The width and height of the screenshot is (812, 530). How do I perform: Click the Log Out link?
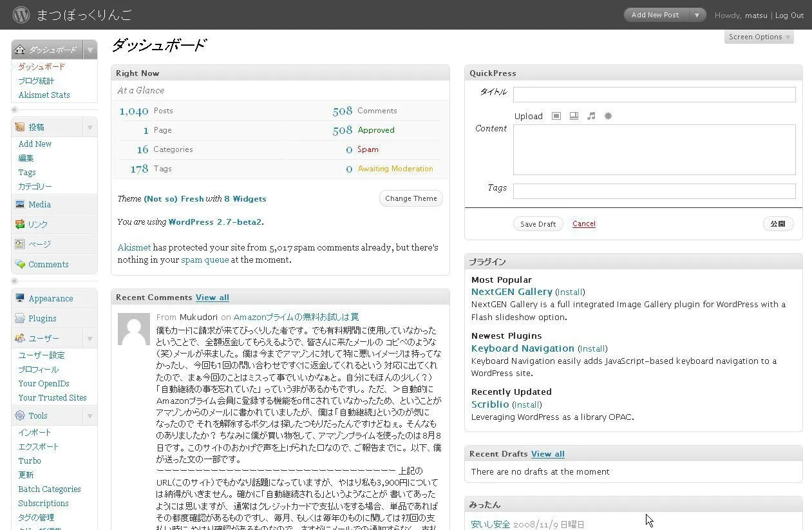(x=789, y=15)
